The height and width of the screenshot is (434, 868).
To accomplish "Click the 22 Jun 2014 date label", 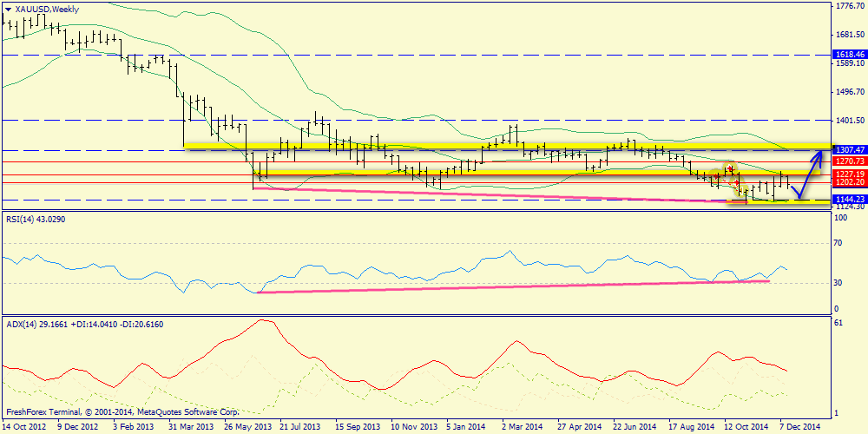I will [634, 427].
